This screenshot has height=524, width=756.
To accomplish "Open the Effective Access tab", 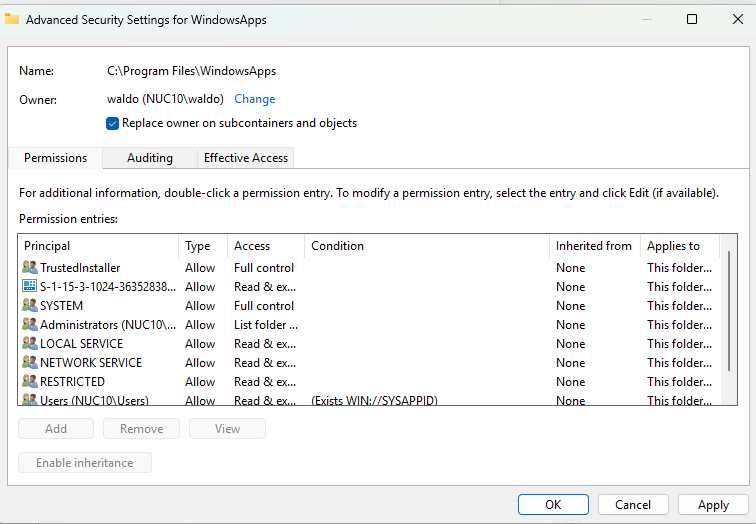I will click(x=246, y=158).
